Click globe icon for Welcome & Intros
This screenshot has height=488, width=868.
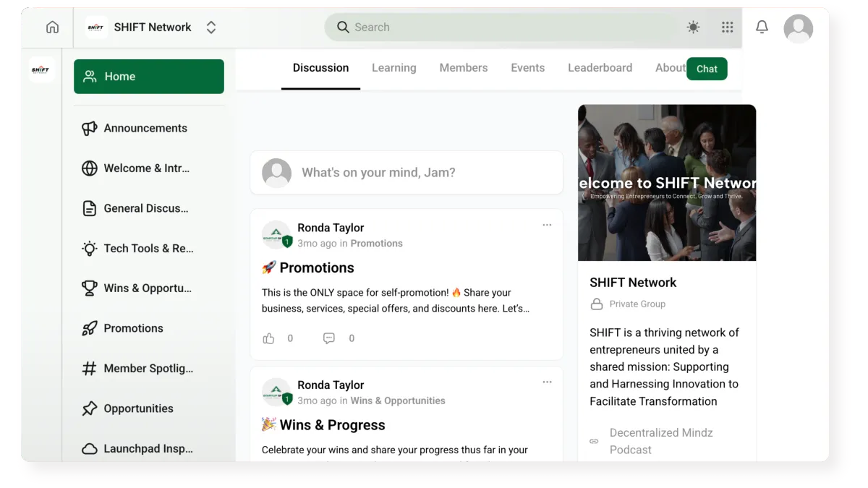89,168
